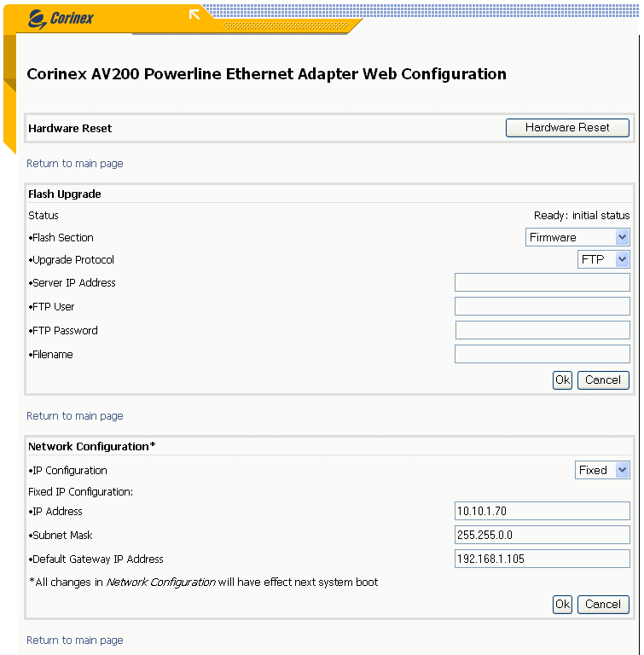Screen dimensions: 644x655
Task: Click the IP Address field 10.10.1.70
Action: click(x=542, y=511)
